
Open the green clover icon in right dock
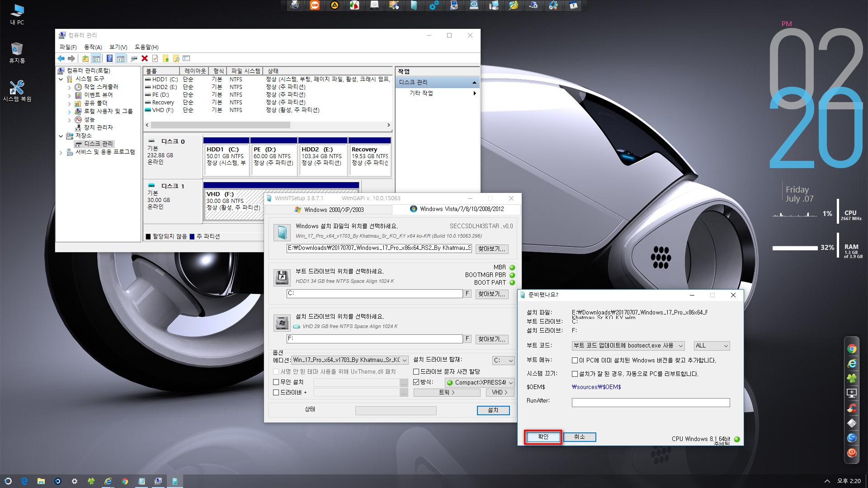click(852, 378)
